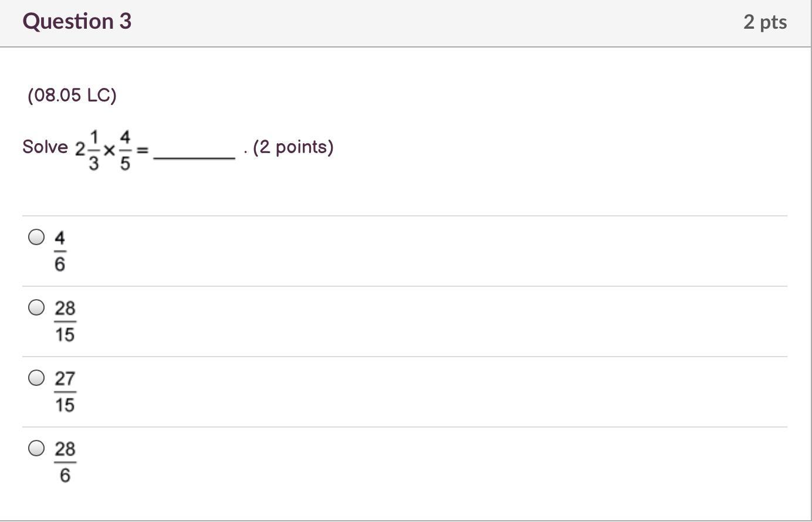Click the 4/6 fraction answer label
The image size is (812, 522).
[60, 251]
